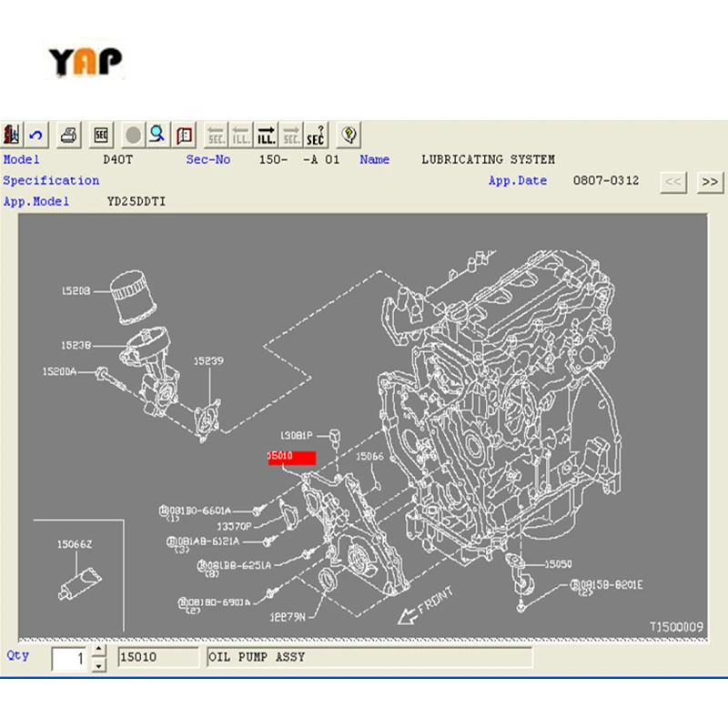Click the Sec-No label
This screenshot has height=728, width=728.
(x=208, y=160)
